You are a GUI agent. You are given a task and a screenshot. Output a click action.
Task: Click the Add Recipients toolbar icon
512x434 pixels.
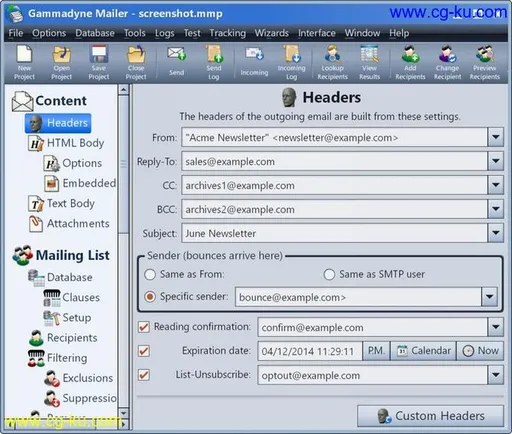click(410, 63)
